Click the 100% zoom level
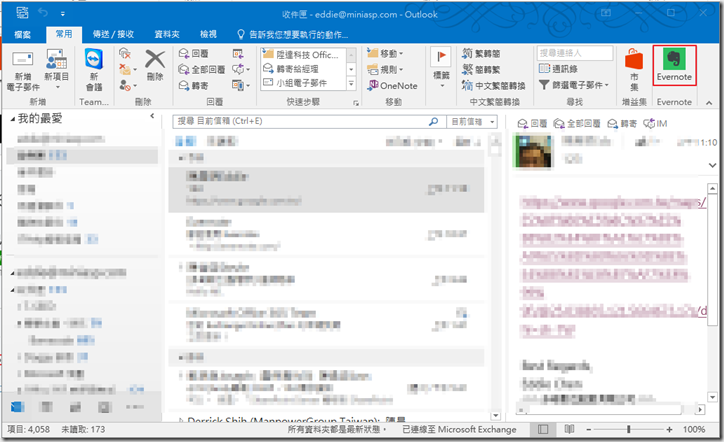Image resolution: width=724 pixels, height=442 pixels. 694,430
